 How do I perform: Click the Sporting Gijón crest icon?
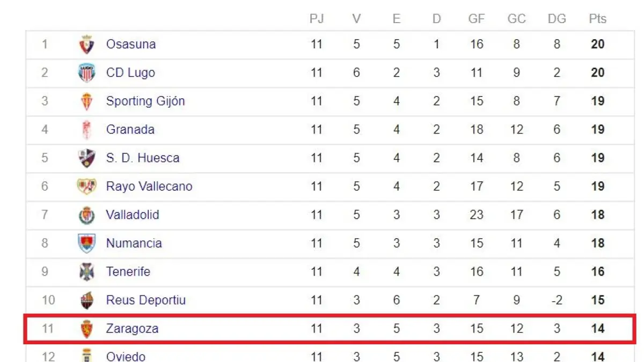pyautogui.click(x=86, y=101)
